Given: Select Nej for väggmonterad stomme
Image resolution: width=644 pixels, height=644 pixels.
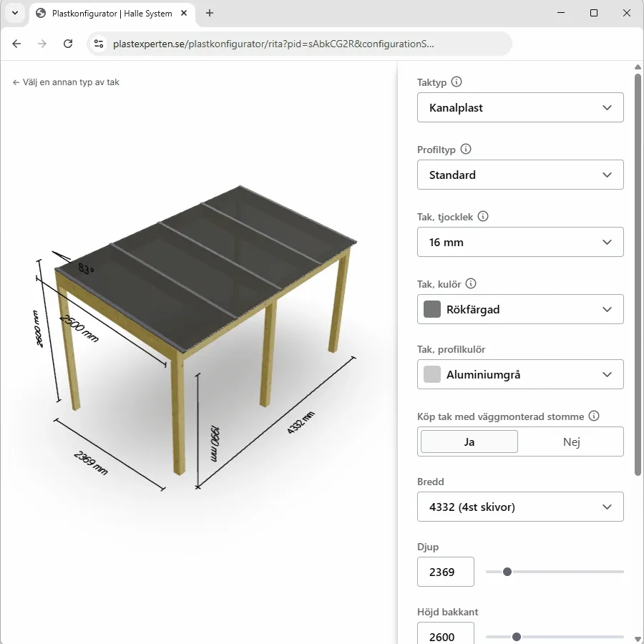Looking at the screenshot, I should click(571, 441).
